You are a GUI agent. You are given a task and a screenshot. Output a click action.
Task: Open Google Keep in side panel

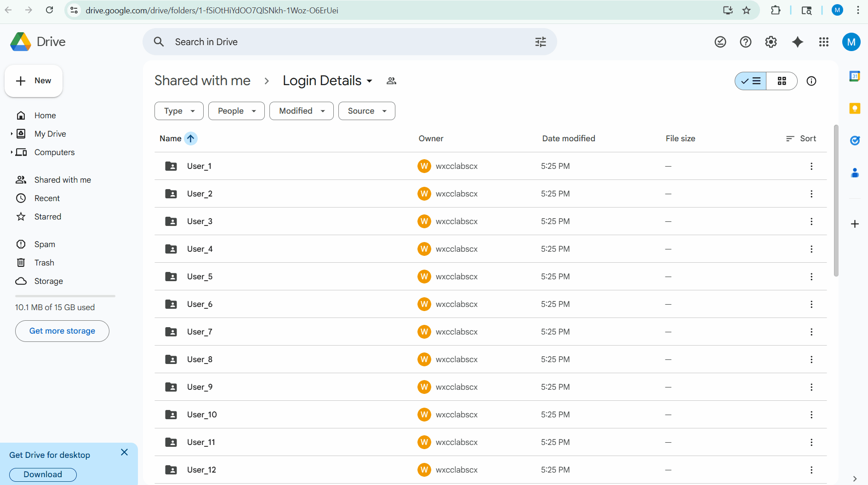coord(855,109)
